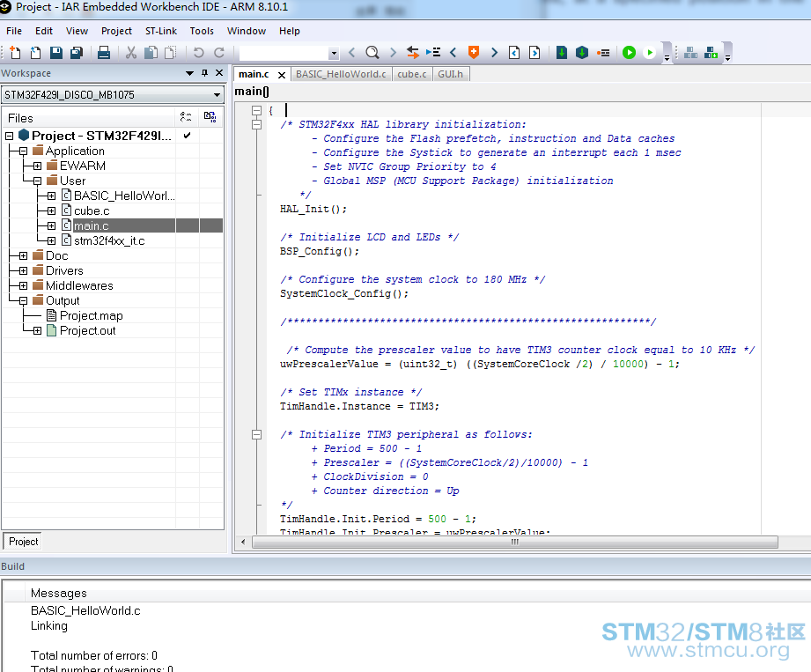811x672 pixels.
Task: Create a new document from toolbar
Action: point(15,53)
